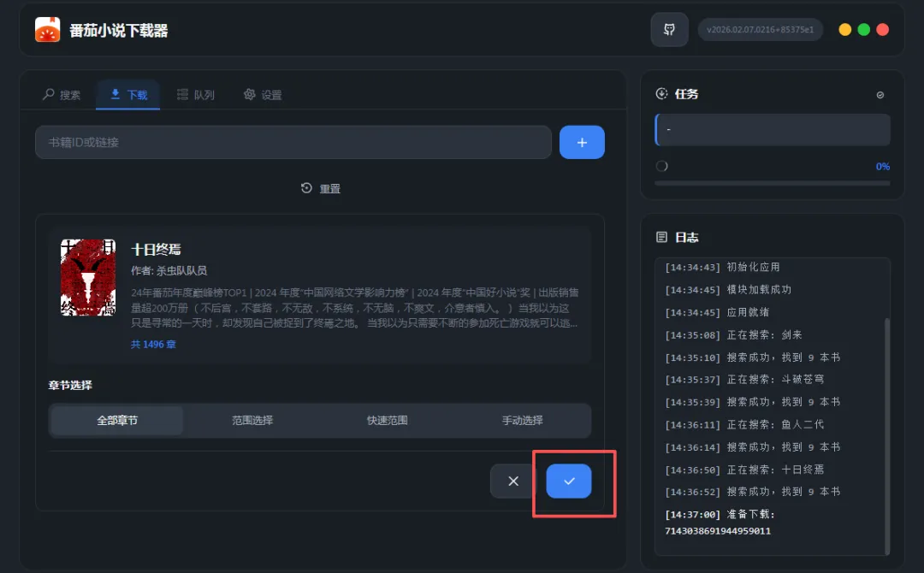Click the 日志 panel log icon
The width and height of the screenshot is (924, 573).
coord(661,237)
